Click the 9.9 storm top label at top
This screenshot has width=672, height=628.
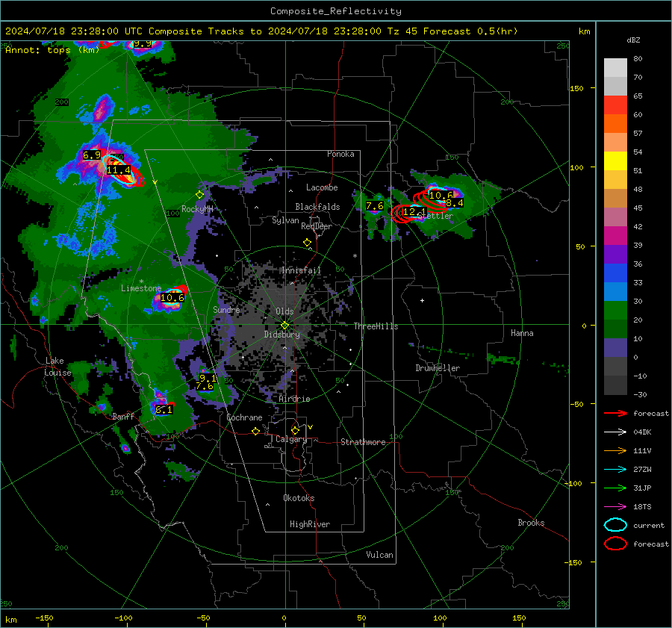tap(143, 44)
